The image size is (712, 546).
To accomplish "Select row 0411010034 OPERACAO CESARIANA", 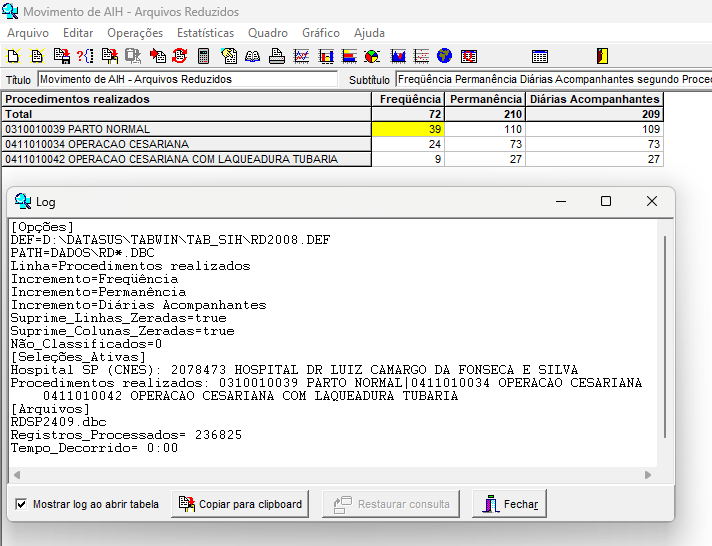I will pyautogui.click(x=187, y=144).
